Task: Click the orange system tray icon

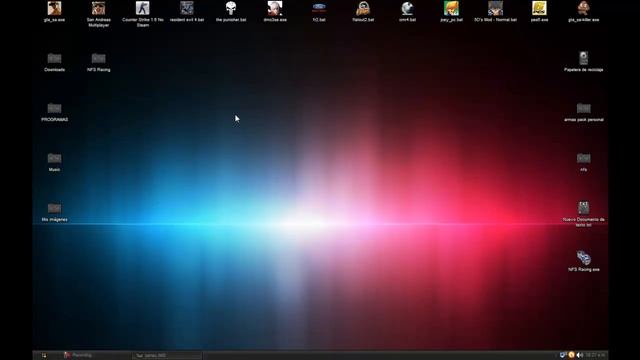Action: (x=571, y=355)
